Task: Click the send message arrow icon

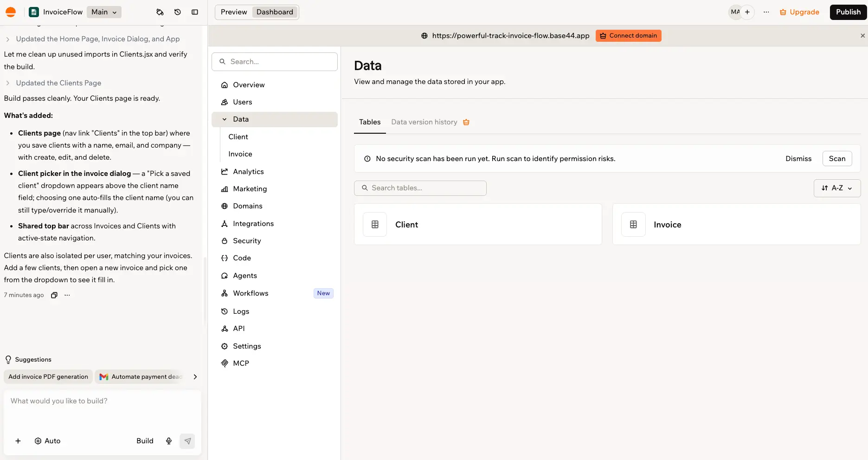Action: (x=187, y=441)
